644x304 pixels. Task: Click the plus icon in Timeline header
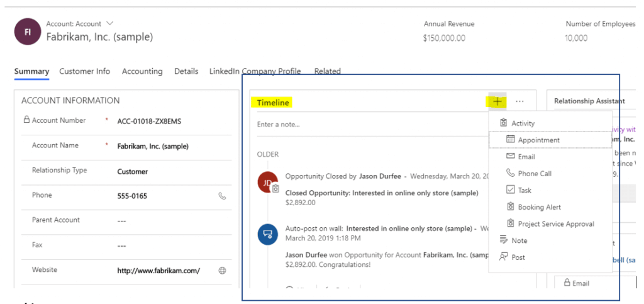(x=497, y=101)
